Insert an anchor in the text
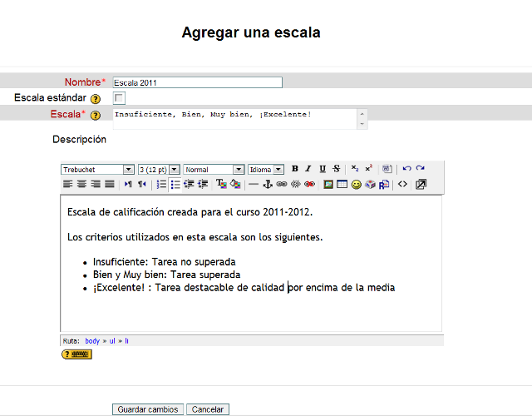The image size is (532, 416). (268, 184)
